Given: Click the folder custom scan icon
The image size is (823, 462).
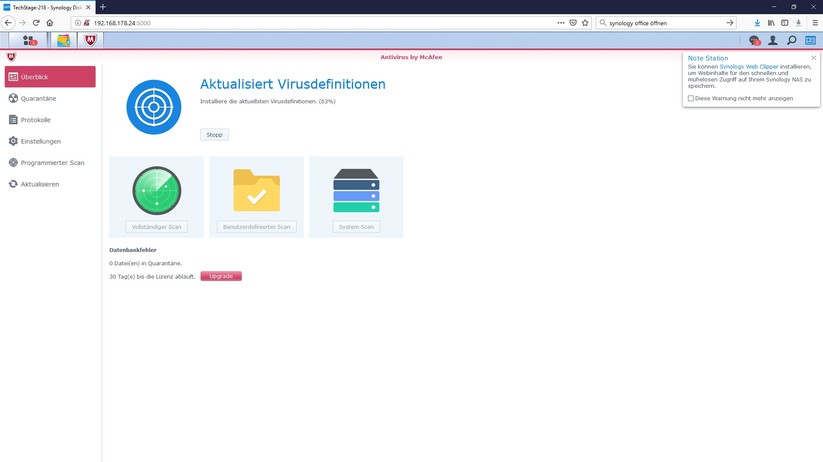Looking at the screenshot, I should pos(257,190).
